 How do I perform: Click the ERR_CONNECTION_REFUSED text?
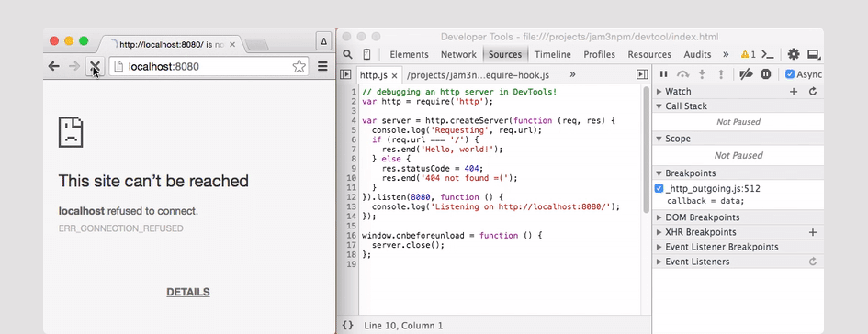[x=120, y=228]
